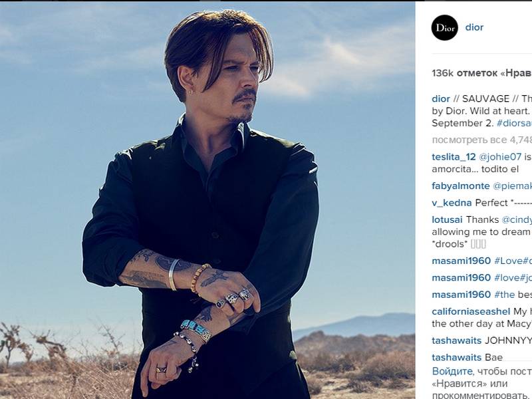
Task: Open teslita_12 commenter profile
Action: [x=454, y=157]
